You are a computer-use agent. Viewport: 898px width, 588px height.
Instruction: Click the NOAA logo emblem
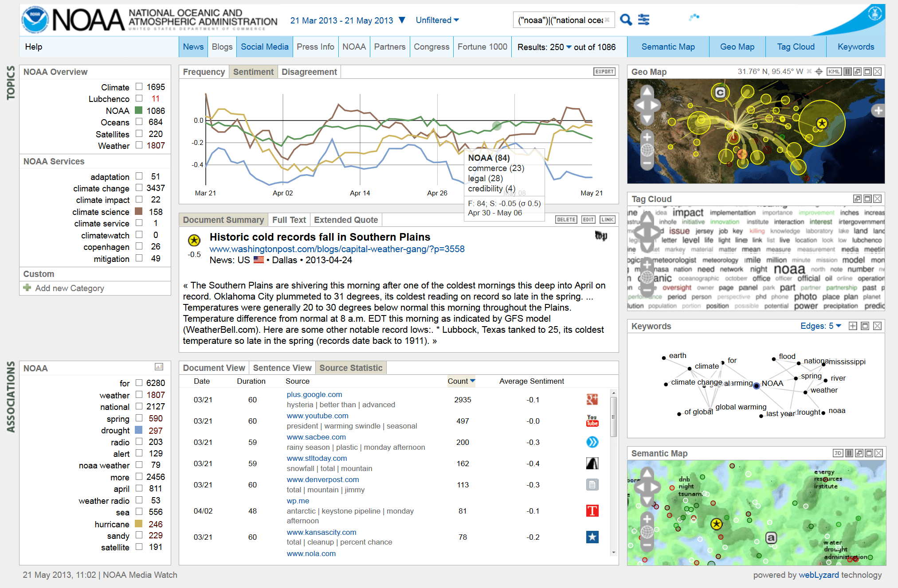coord(35,19)
